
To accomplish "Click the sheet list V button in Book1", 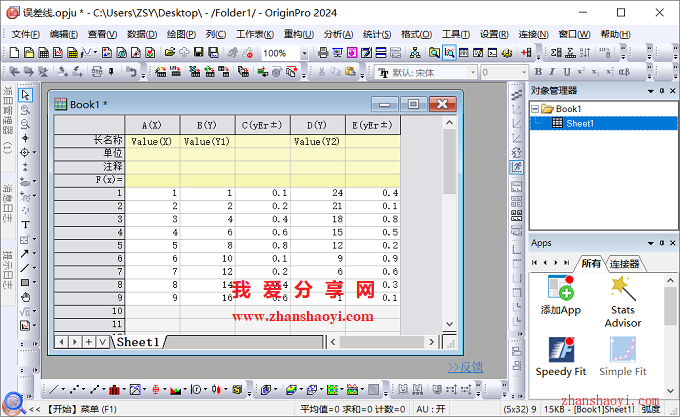I will [103, 342].
